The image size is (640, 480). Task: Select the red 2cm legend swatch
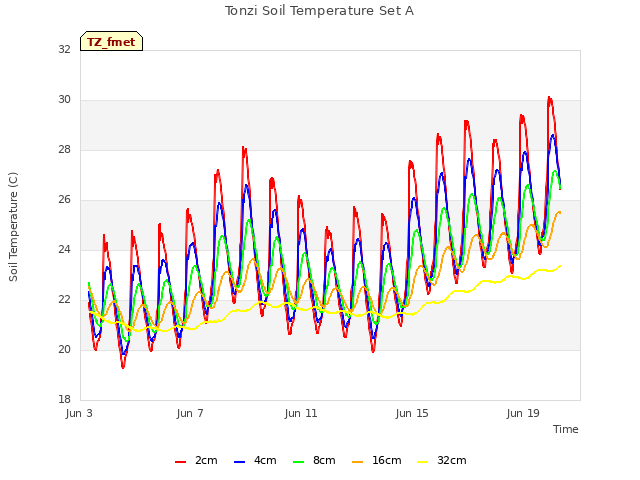180,462
